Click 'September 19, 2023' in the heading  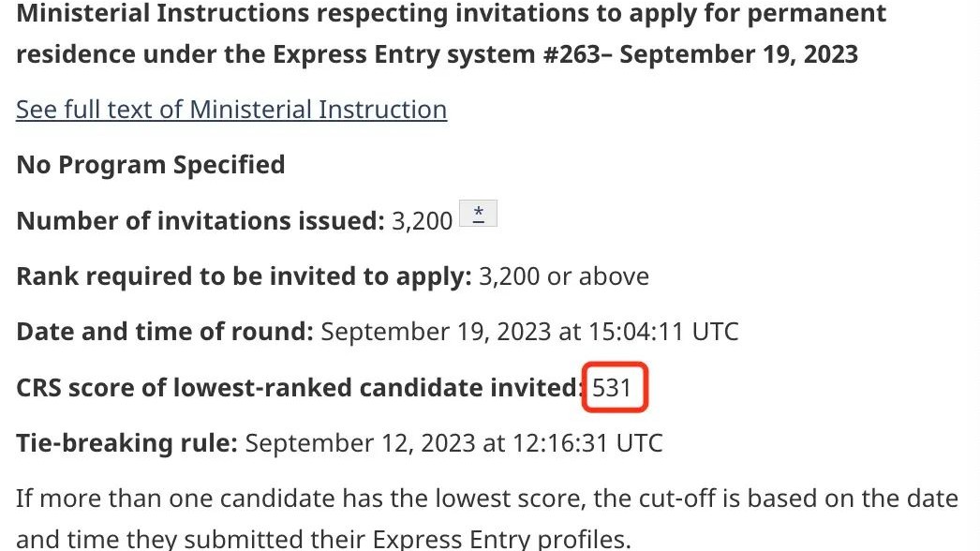pyautogui.click(x=739, y=54)
